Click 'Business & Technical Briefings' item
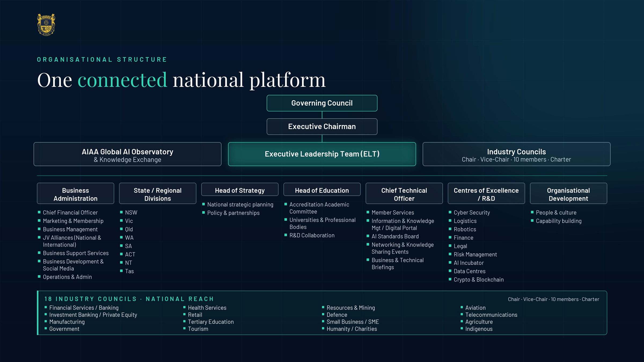This screenshot has width=644, height=362. tap(398, 264)
